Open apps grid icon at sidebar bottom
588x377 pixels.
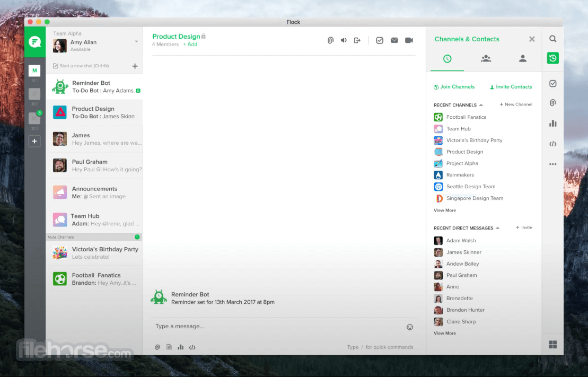pos(553,344)
